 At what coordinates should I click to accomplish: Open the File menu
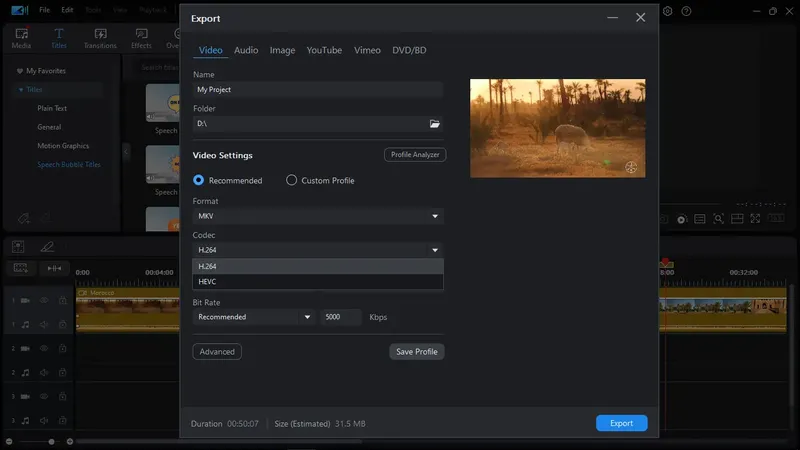[44, 10]
